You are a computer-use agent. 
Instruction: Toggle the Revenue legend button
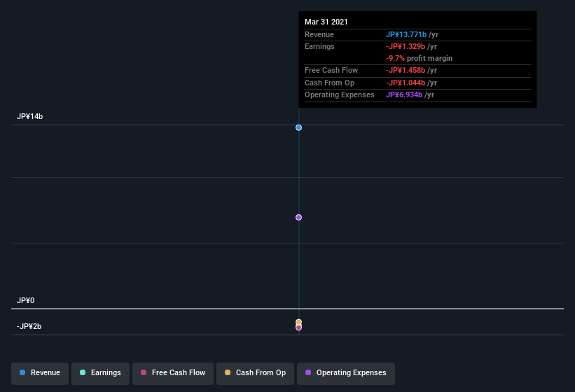tap(40, 373)
